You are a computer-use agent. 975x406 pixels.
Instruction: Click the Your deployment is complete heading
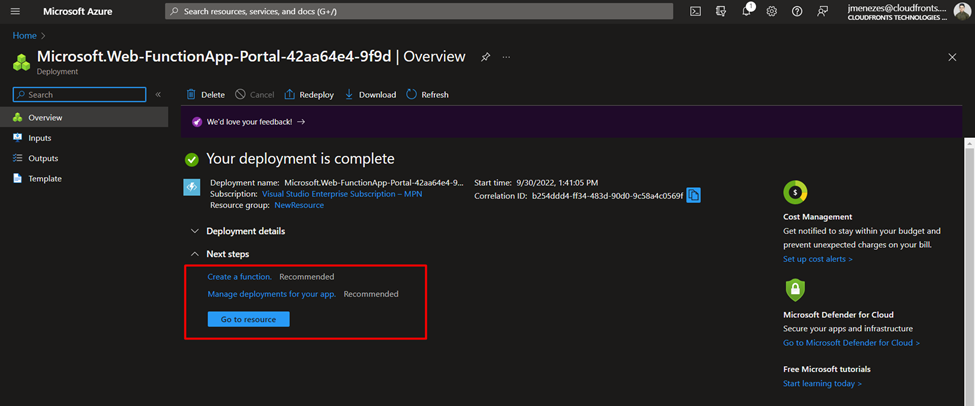coord(300,159)
